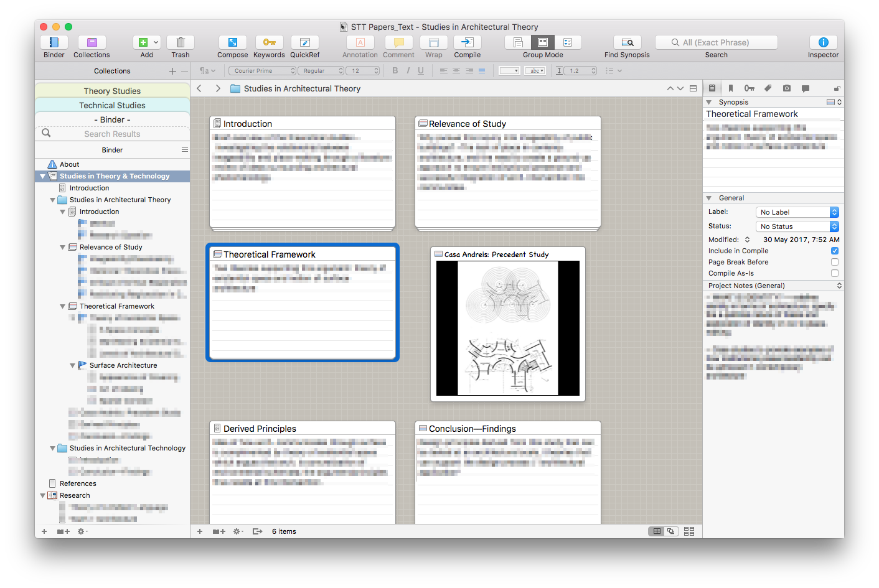Screen dimensions: 879x588
Task: Switch to the Theory Studies collection tab
Action: (112, 91)
